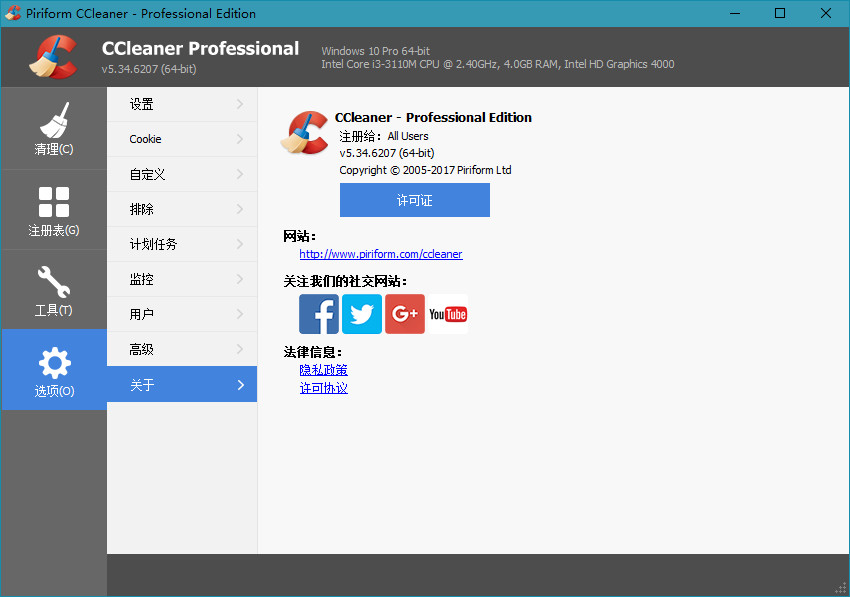Open the Tools (工具) wrench section
Image resolution: width=850 pixels, height=597 pixels.
[54, 290]
